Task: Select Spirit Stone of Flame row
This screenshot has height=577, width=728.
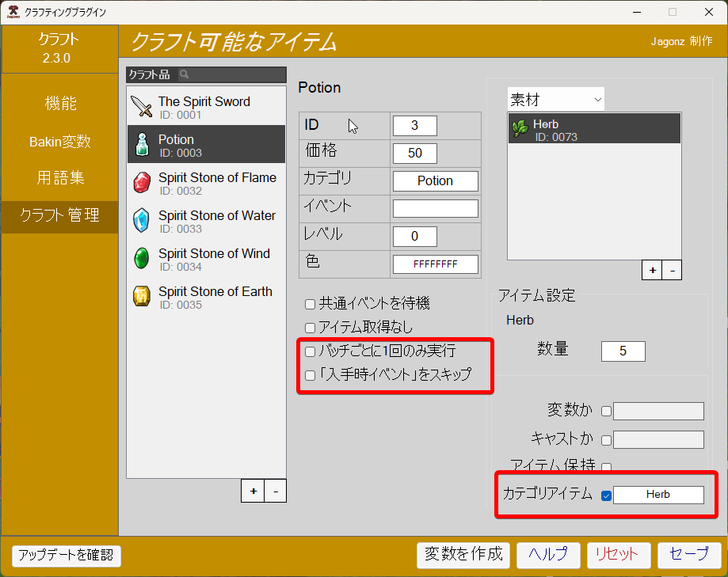Action: point(207,183)
